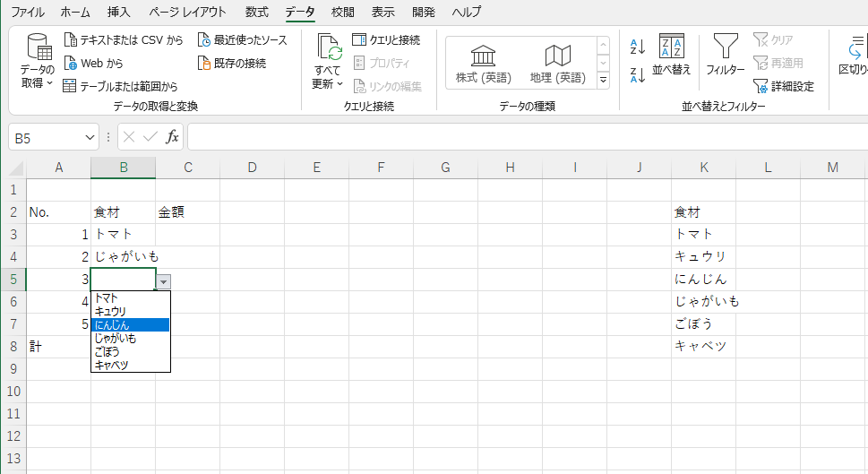Choose にんじん from the dropdown list
This screenshot has height=474, width=868.
[x=130, y=325]
